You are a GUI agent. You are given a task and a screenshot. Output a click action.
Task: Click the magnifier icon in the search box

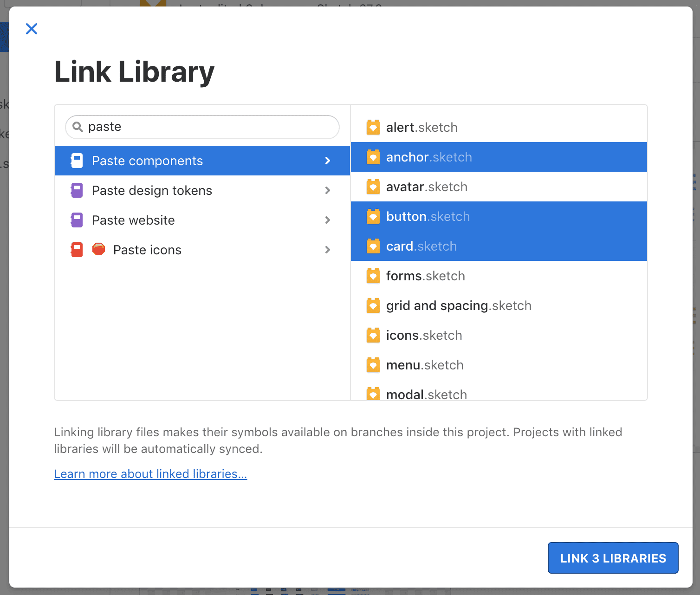tap(78, 127)
